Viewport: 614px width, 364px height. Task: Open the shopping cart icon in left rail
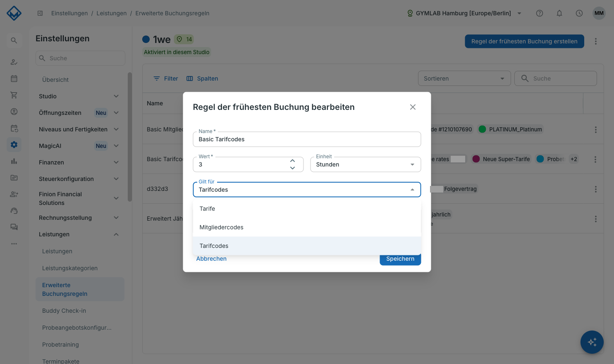pyautogui.click(x=14, y=95)
